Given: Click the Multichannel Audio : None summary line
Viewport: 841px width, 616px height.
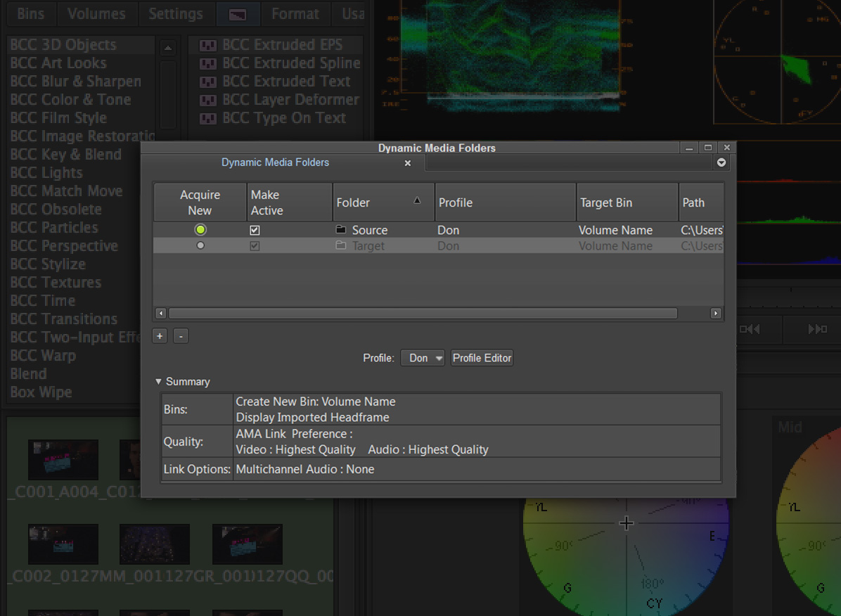Looking at the screenshot, I should pyautogui.click(x=305, y=469).
